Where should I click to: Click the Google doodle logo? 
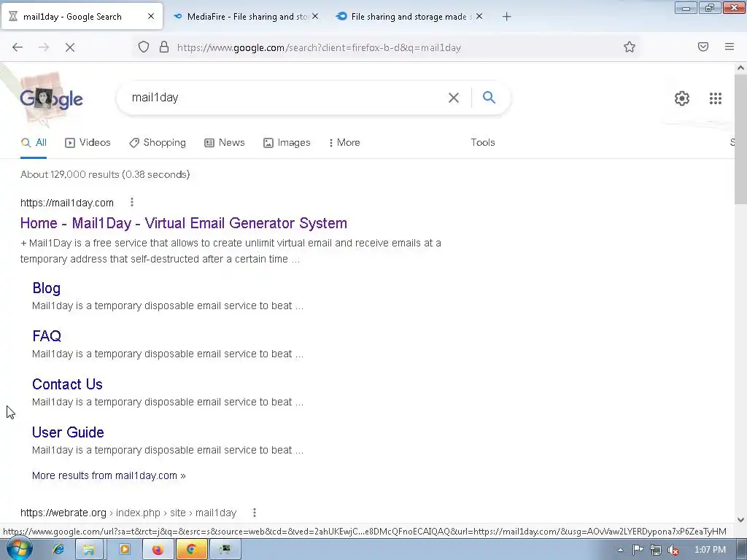click(52, 98)
